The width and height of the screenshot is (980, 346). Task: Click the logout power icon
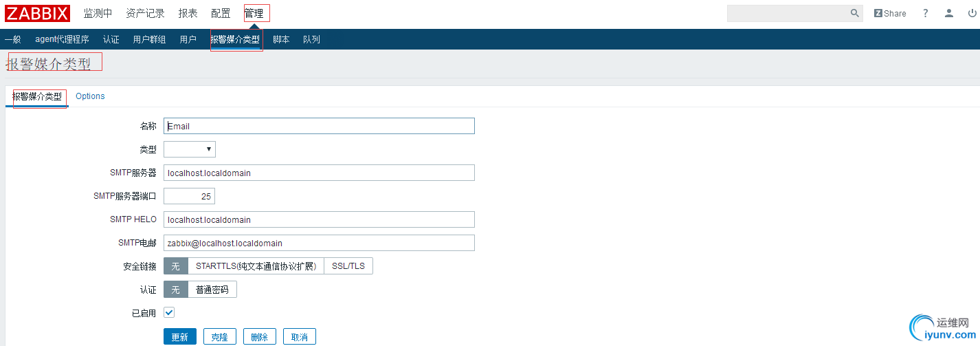click(x=972, y=13)
